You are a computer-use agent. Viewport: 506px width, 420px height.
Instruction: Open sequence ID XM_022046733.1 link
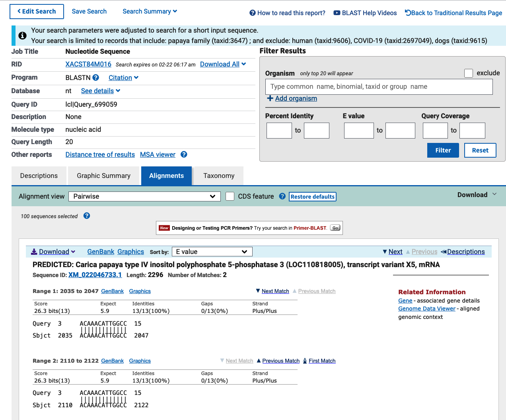coord(95,275)
